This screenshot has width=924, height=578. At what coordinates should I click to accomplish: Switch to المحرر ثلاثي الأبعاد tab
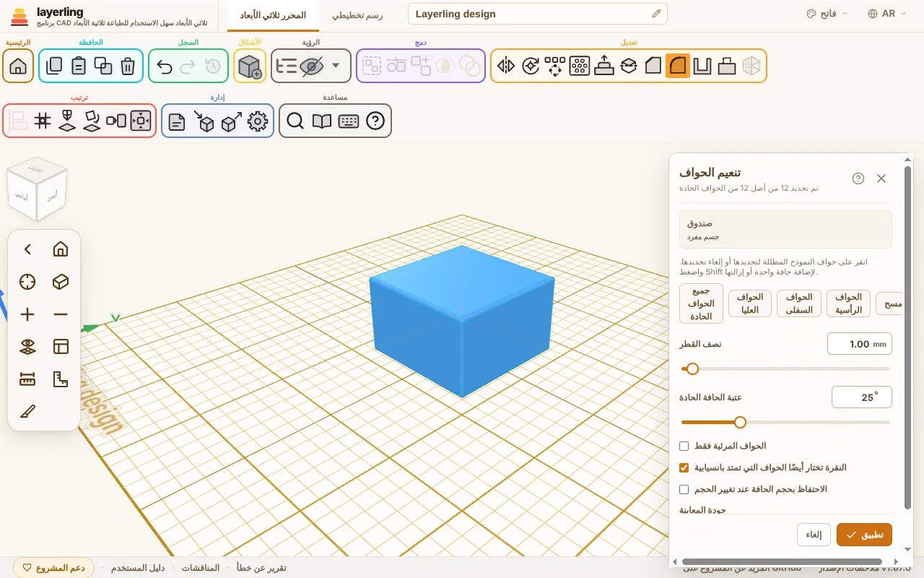click(273, 14)
